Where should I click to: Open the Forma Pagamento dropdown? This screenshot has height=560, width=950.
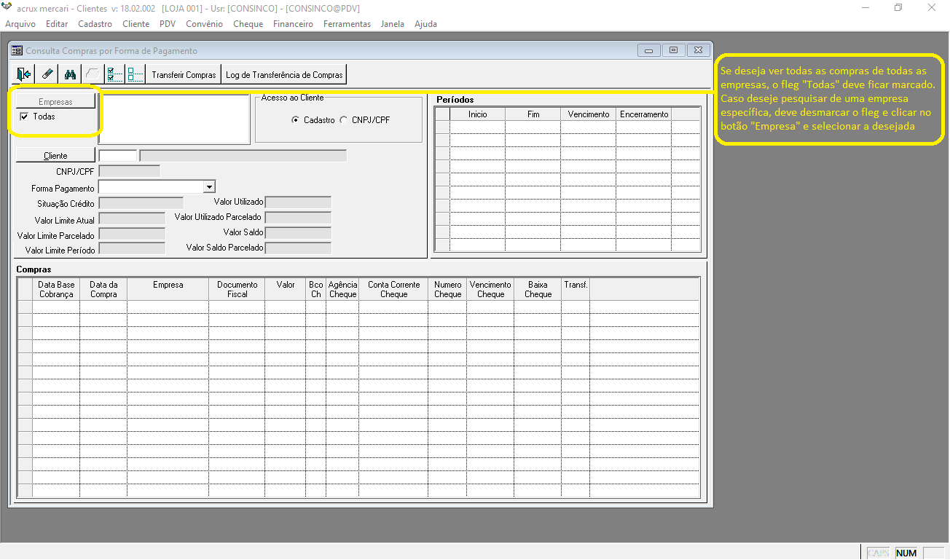click(x=209, y=188)
